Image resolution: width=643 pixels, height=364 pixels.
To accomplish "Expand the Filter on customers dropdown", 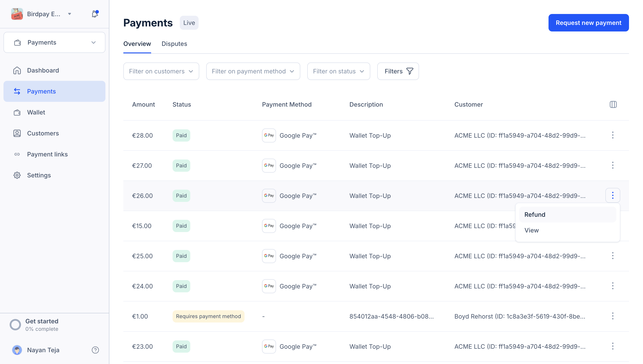I will click(161, 71).
